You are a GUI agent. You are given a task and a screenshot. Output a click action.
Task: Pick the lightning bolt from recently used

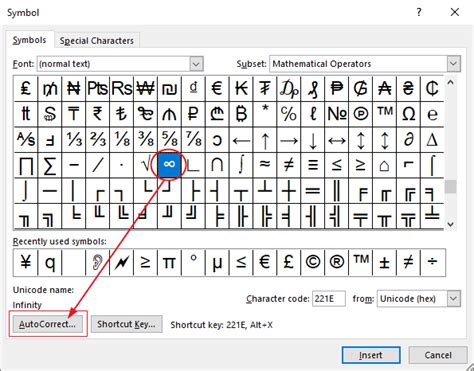tap(122, 262)
